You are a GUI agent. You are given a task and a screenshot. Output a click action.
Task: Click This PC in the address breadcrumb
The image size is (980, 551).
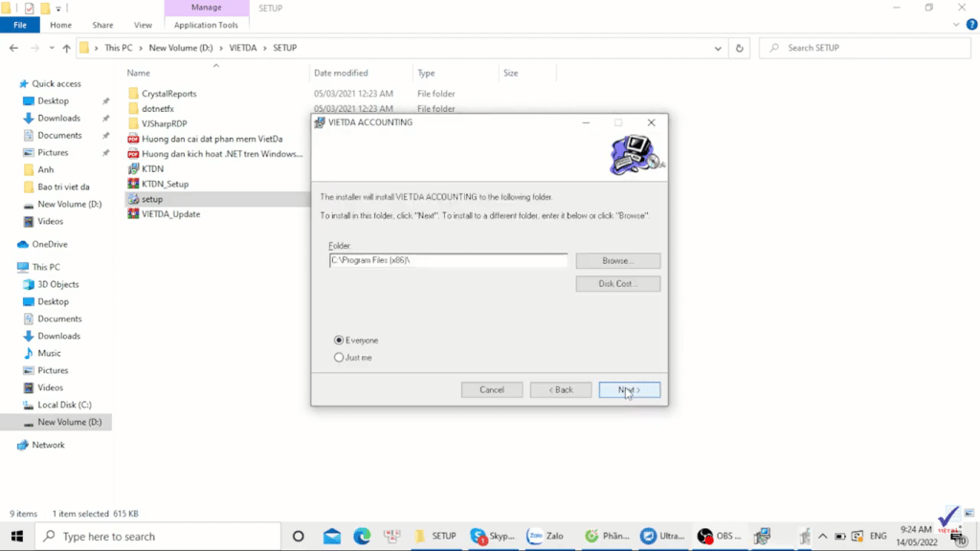(x=119, y=48)
